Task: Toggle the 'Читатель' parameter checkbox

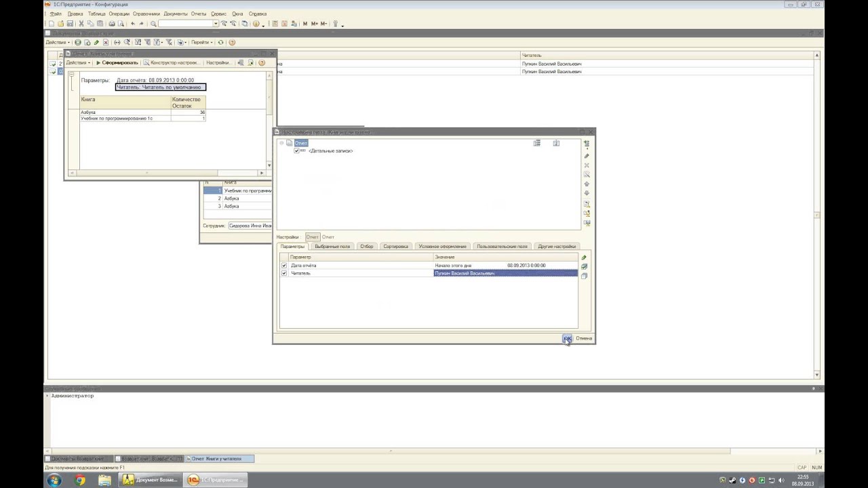Action: tap(284, 273)
